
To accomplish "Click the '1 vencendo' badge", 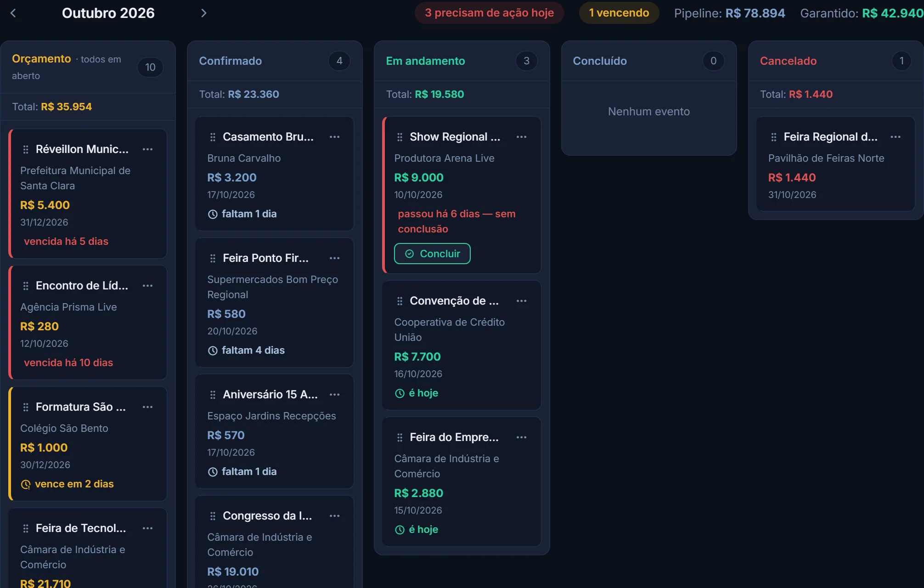I will tap(619, 13).
